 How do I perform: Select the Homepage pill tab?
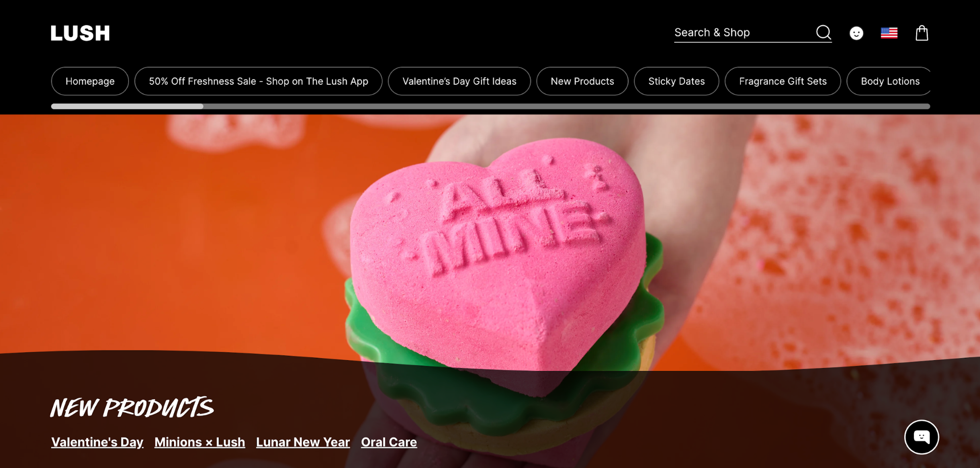(90, 81)
